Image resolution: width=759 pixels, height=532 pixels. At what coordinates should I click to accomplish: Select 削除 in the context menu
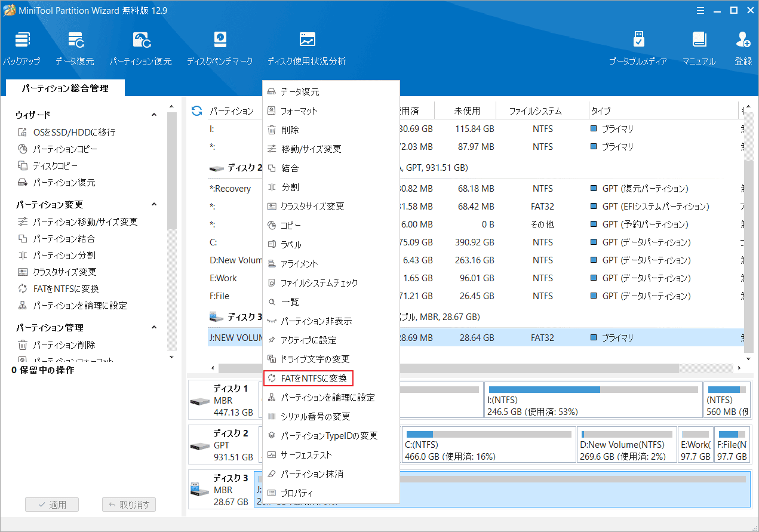[331, 130]
